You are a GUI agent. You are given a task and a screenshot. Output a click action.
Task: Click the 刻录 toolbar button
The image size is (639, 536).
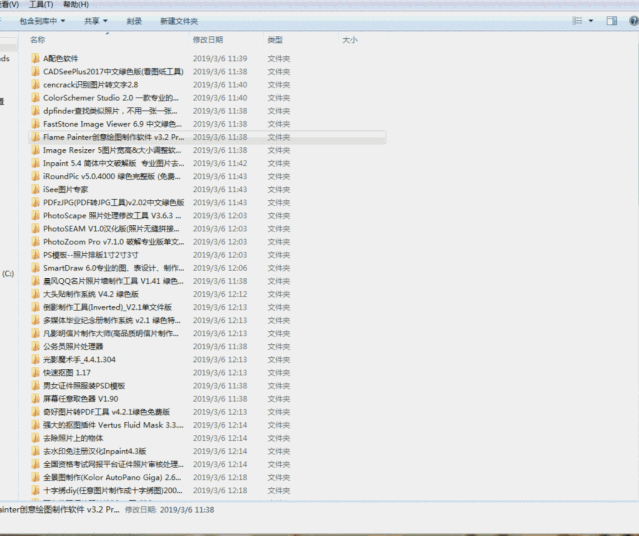[134, 21]
